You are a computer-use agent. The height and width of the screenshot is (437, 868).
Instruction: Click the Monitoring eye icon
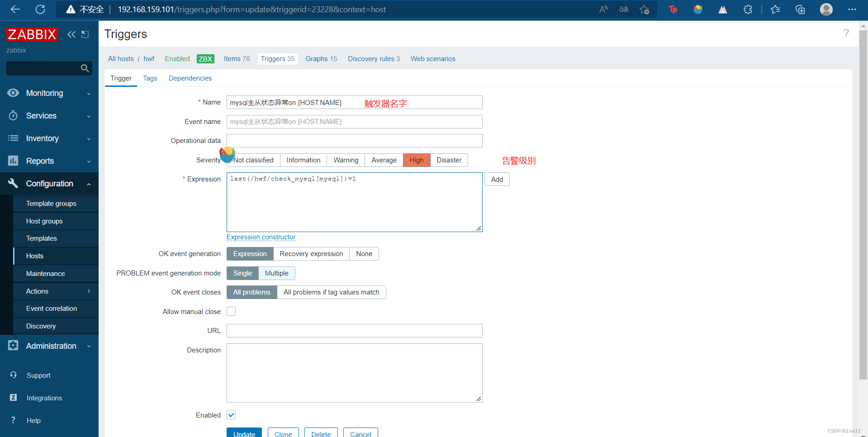[x=13, y=93]
